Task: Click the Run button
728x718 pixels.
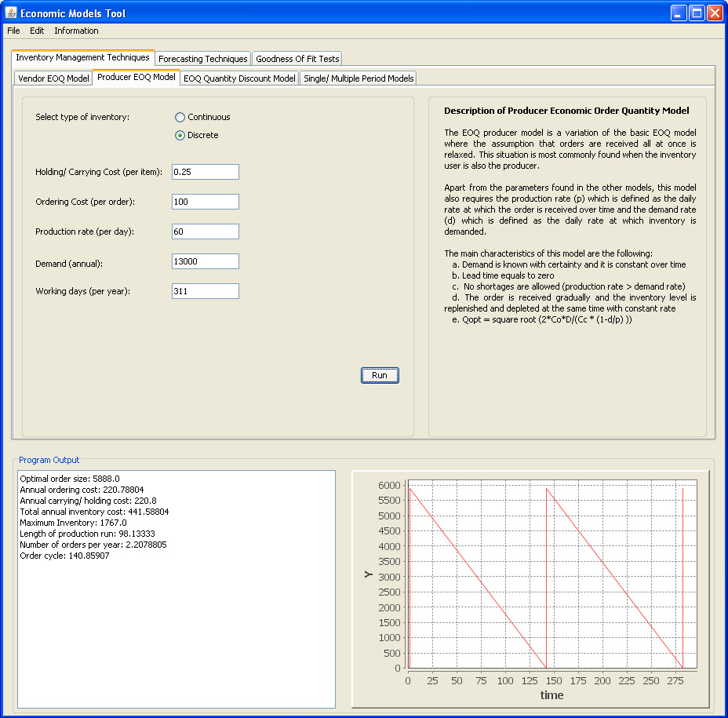Action: [380, 375]
